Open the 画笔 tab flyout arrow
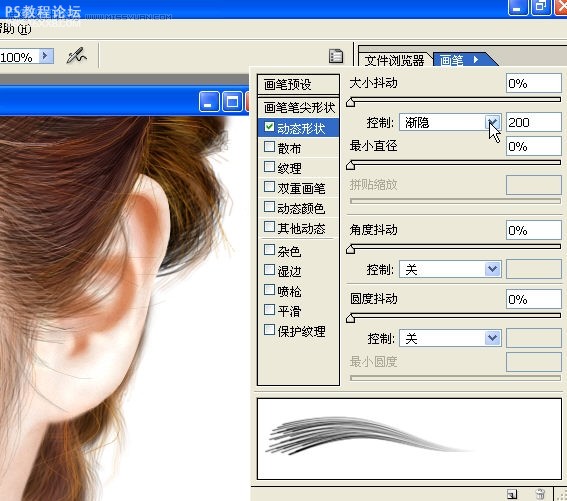Screen dimensions: 567x501 coord(476,59)
